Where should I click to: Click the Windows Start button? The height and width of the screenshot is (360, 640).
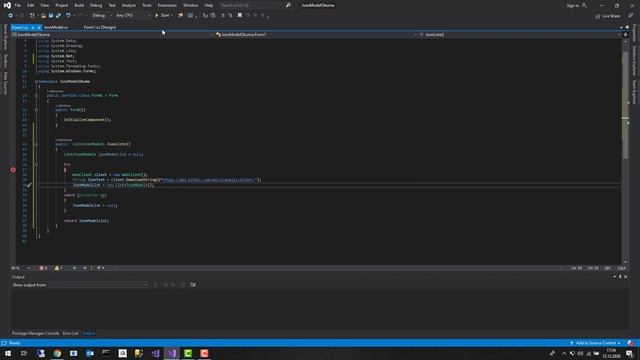pos(8,353)
